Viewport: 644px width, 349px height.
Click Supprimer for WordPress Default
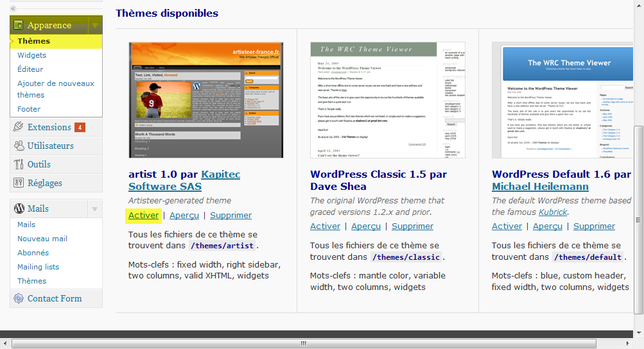coord(595,226)
